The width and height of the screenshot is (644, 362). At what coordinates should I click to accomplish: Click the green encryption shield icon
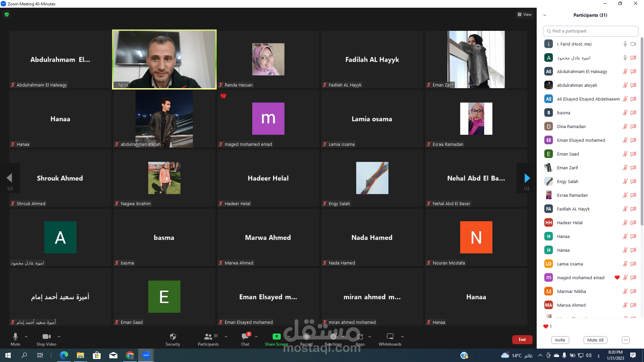[x=7, y=14]
